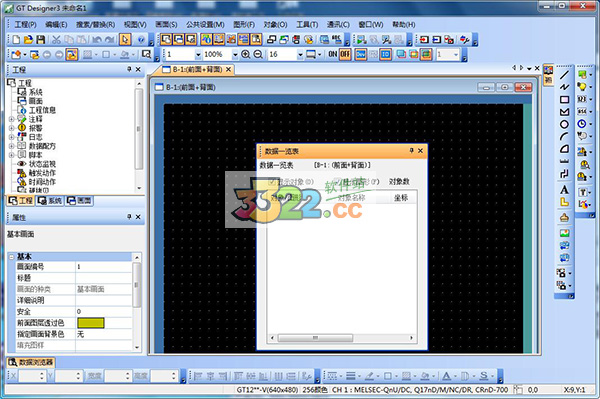Toggle the 显示对象 checkbox in data list
Image resolution: width=600 pixels, height=399 pixels.
(x=272, y=182)
